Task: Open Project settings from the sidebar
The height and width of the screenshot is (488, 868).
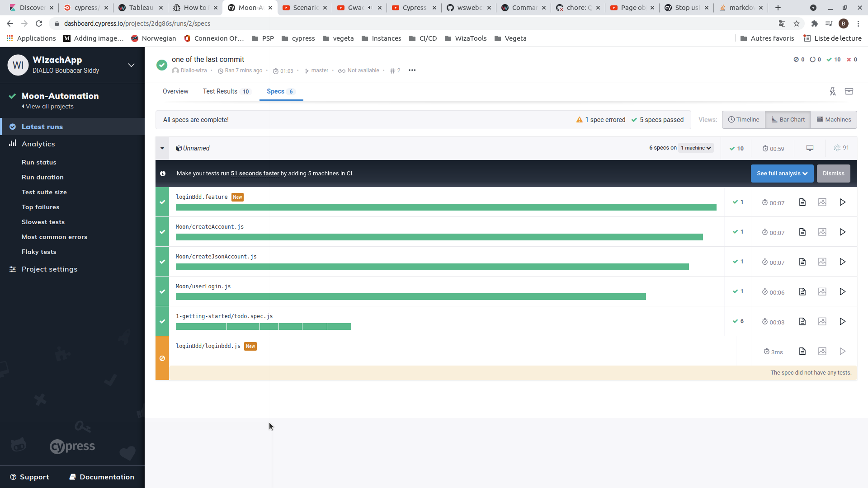Action: tap(49, 269)
